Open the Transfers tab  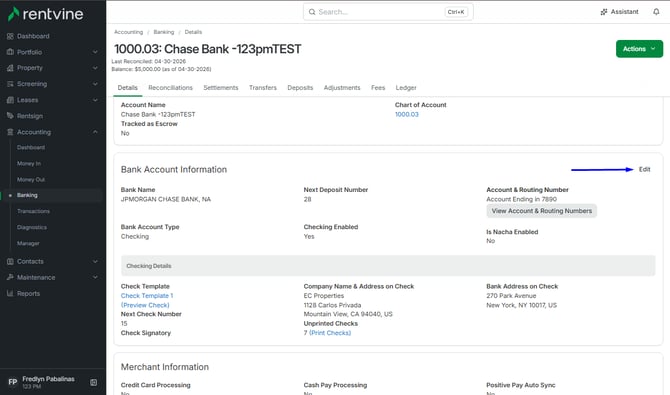point(263,88)
